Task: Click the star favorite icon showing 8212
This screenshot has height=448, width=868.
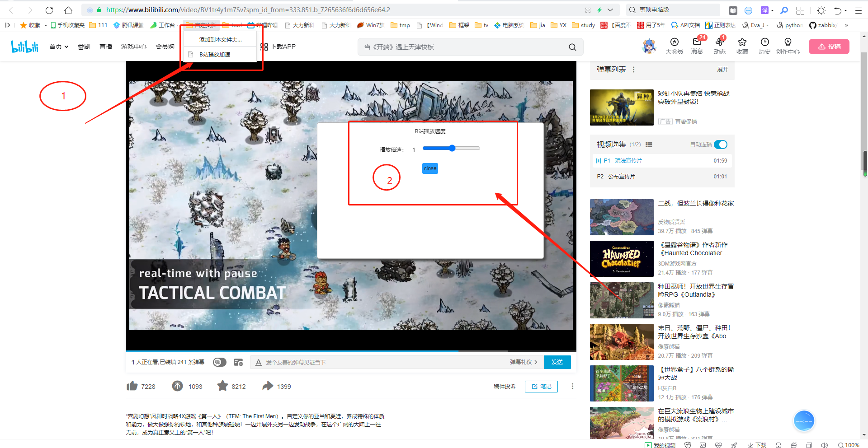Action: point(222,386)
